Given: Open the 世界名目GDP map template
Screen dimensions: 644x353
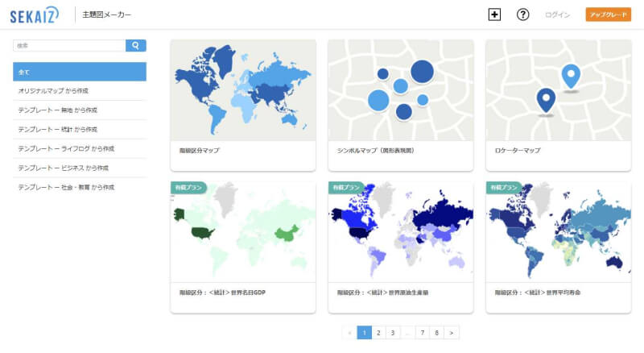Looking at the screenshot, I should [242, 232].
